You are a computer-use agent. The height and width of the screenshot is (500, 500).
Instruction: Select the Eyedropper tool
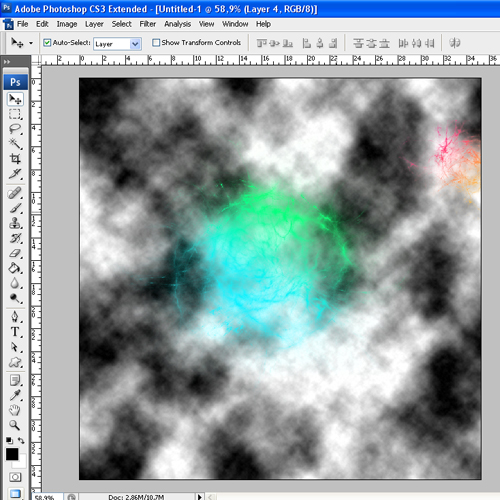[x=15, y=395]
